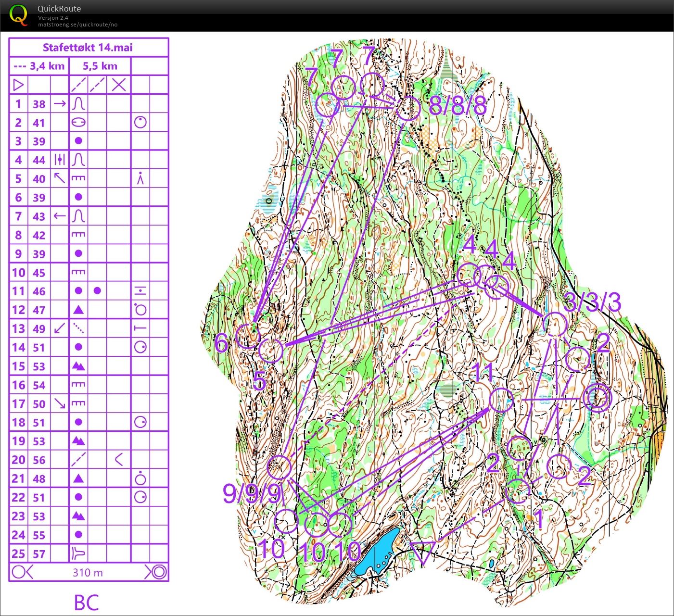
Task: Click the second boulder dot in row 11
Action: click(x=97, y=291)
